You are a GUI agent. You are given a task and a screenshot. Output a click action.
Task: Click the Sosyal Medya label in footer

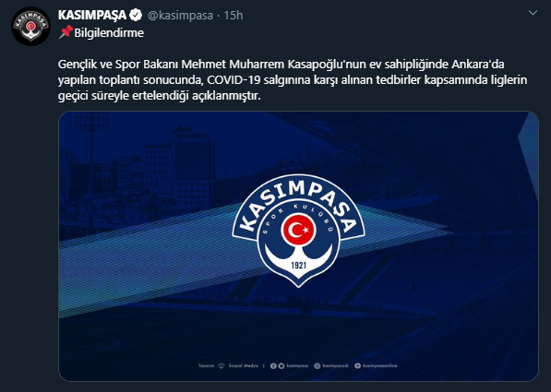(243, 365)
